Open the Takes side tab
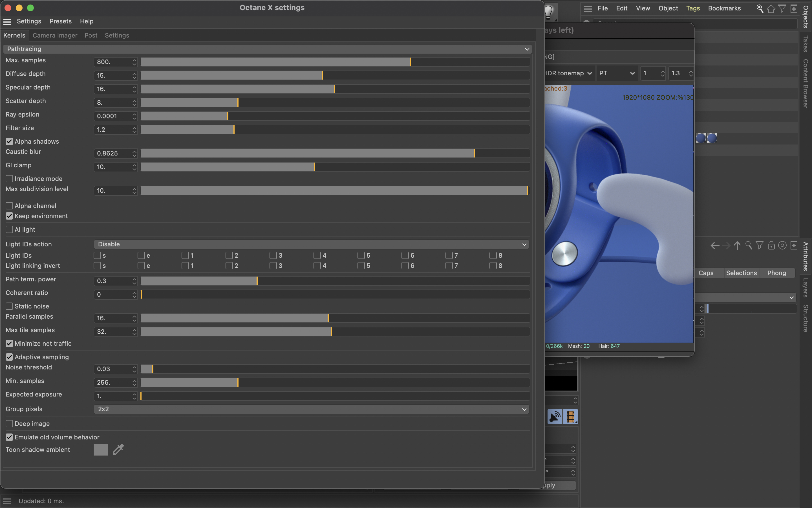Image resolution: width=812 pixels, height=508 pixels. click(x=806, y=44)
